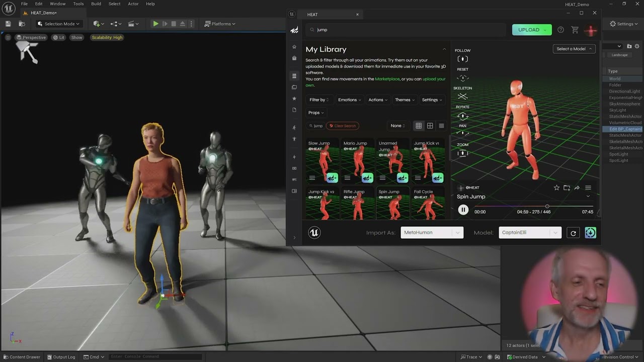The image size is (644, 362).
Task: Favorite Spin Jump with the star icon
Action: pos(556,188)
